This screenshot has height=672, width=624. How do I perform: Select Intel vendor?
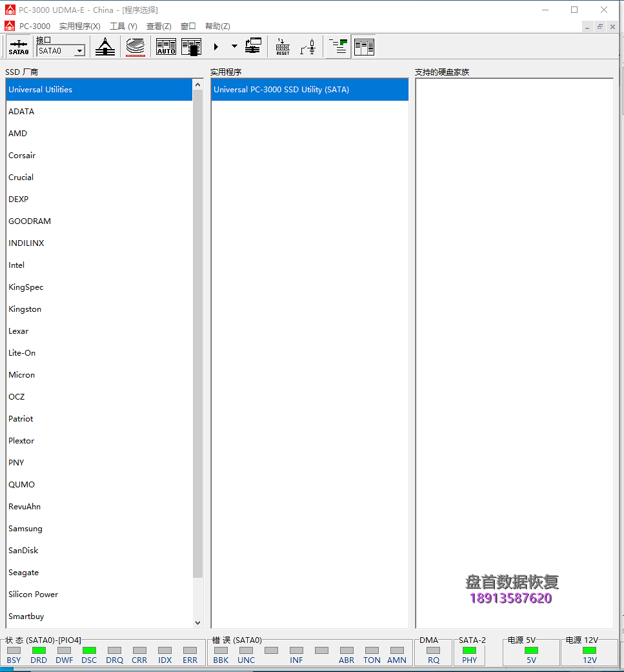99,265
